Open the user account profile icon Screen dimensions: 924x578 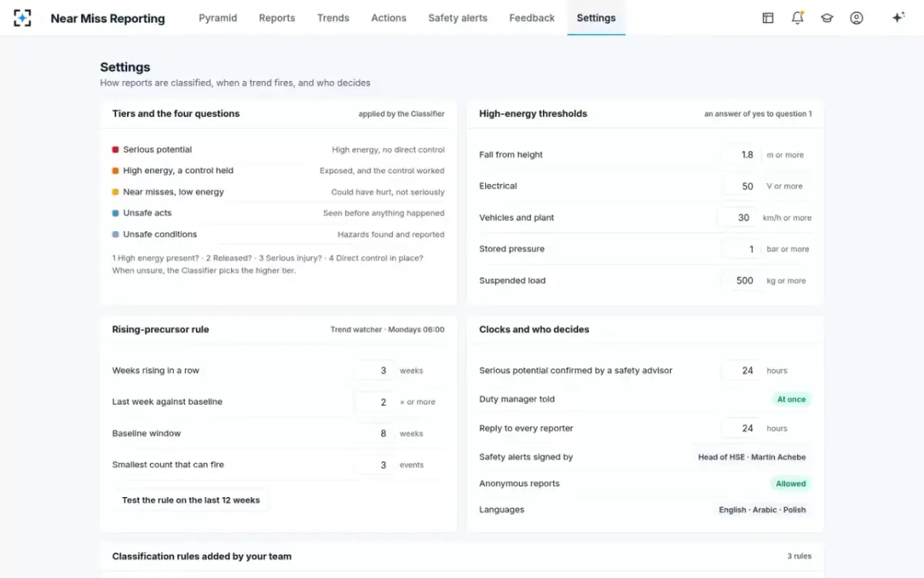click(856, 18)
